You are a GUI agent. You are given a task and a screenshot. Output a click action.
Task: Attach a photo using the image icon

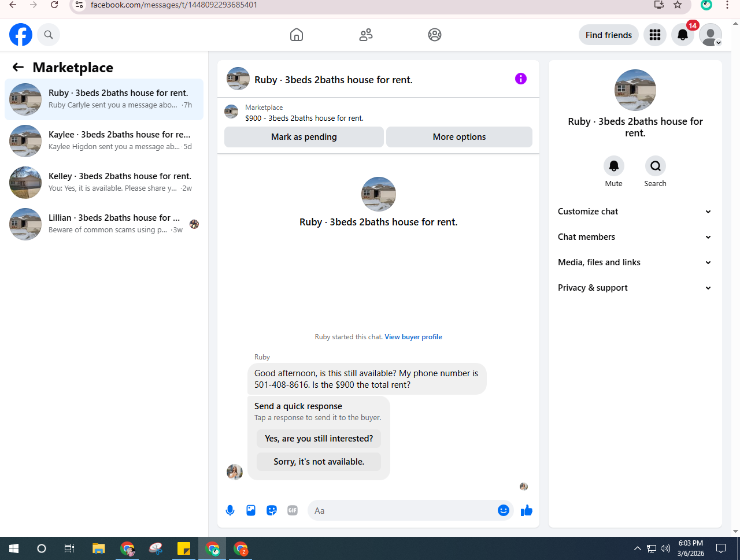[251, 510]
